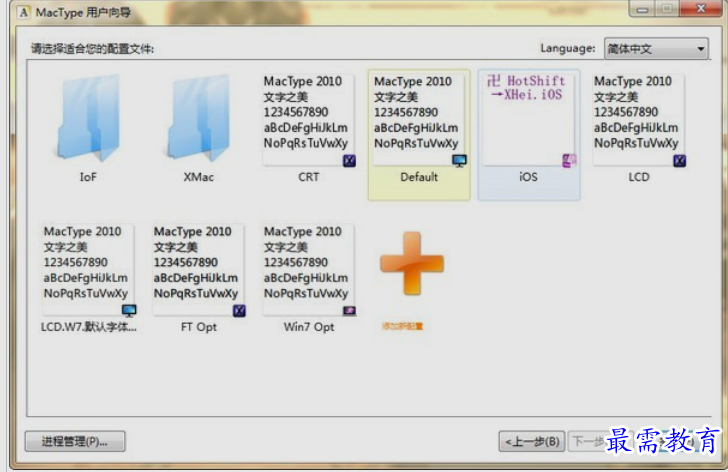Click the Default label text
Screen dimensions: 728x472
[x=419, y=177]
